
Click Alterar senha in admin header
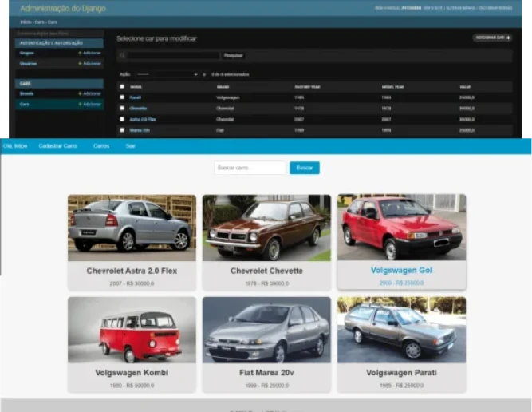pyautogui.click(x=460, y=8)
